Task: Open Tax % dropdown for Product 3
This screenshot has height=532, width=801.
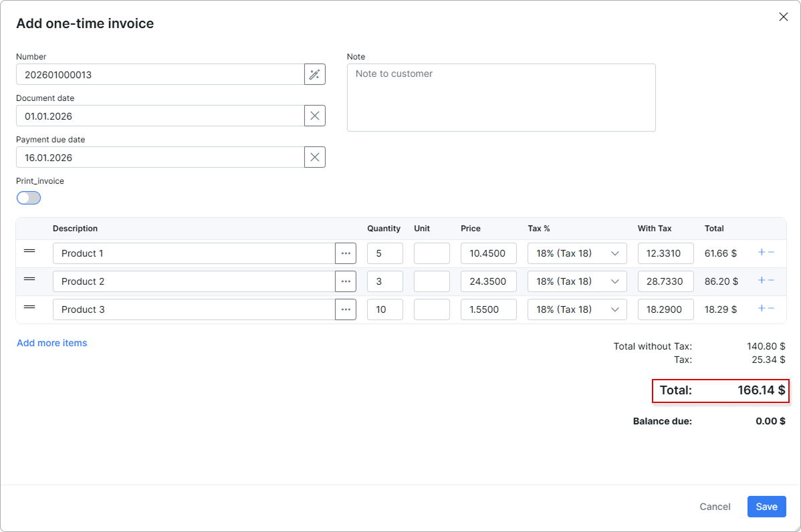Action: click(x=577, y=309)
